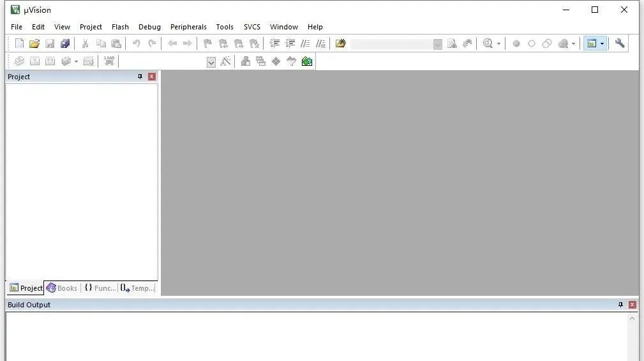Open the Edit menu

pos(38,27)
